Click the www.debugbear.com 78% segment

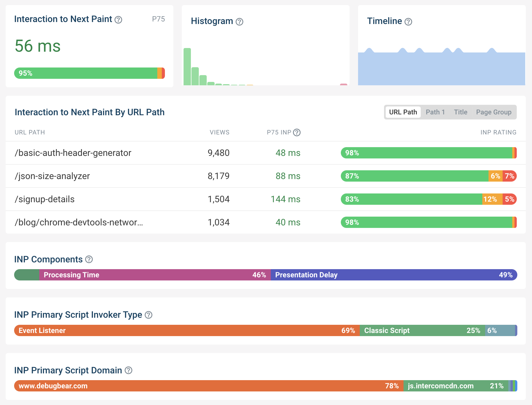pos(209,386)
